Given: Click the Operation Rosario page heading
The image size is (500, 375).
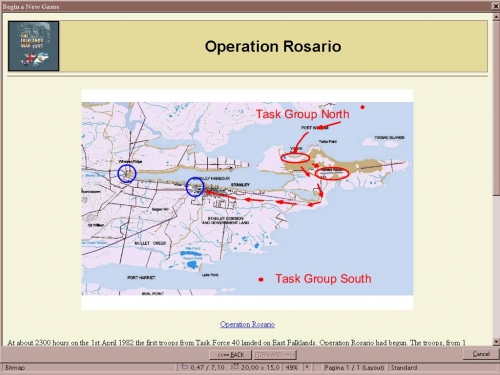Looking at the screenshot, I should (273, 46).
